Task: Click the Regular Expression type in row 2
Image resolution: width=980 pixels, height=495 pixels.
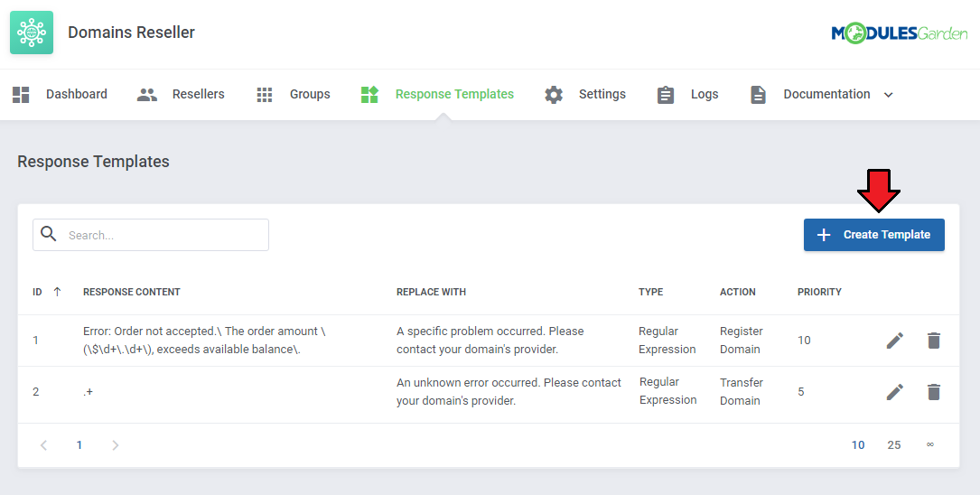Action: click(x=667, y=391)
